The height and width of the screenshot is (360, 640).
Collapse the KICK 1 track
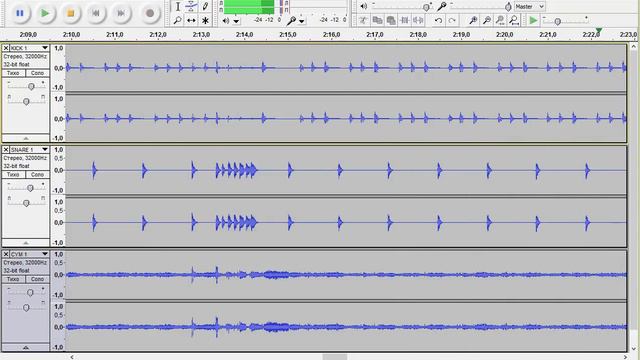26,138
